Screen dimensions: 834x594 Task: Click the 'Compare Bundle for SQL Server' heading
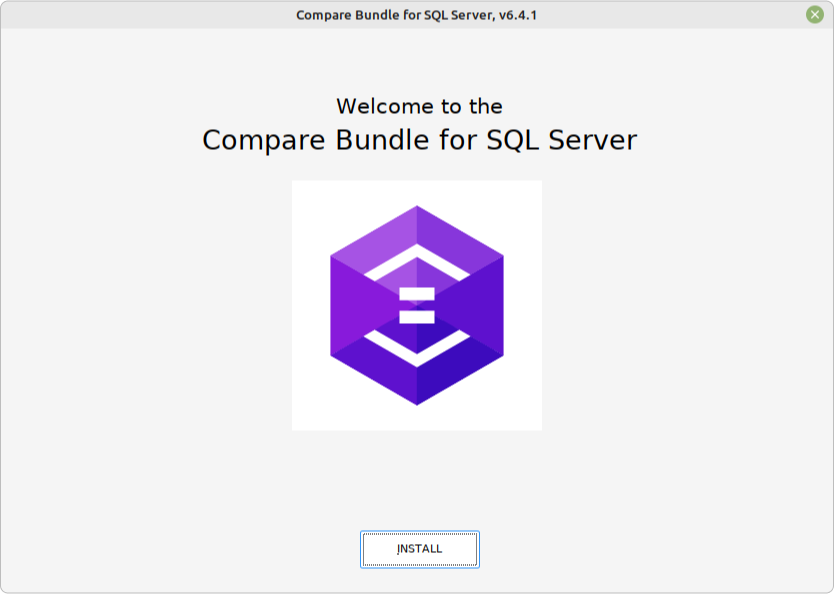tap(419, 140)
